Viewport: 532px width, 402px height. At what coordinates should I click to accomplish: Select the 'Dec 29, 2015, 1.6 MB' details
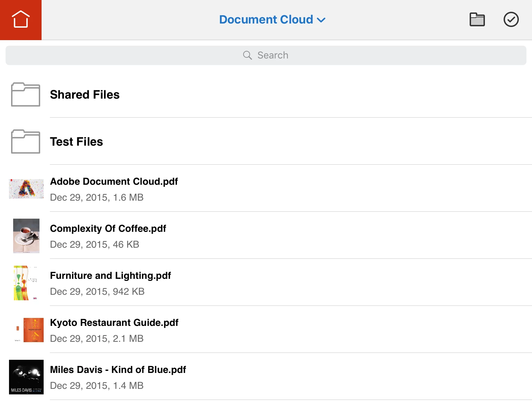pyautogui.click(x=97, y=198)
